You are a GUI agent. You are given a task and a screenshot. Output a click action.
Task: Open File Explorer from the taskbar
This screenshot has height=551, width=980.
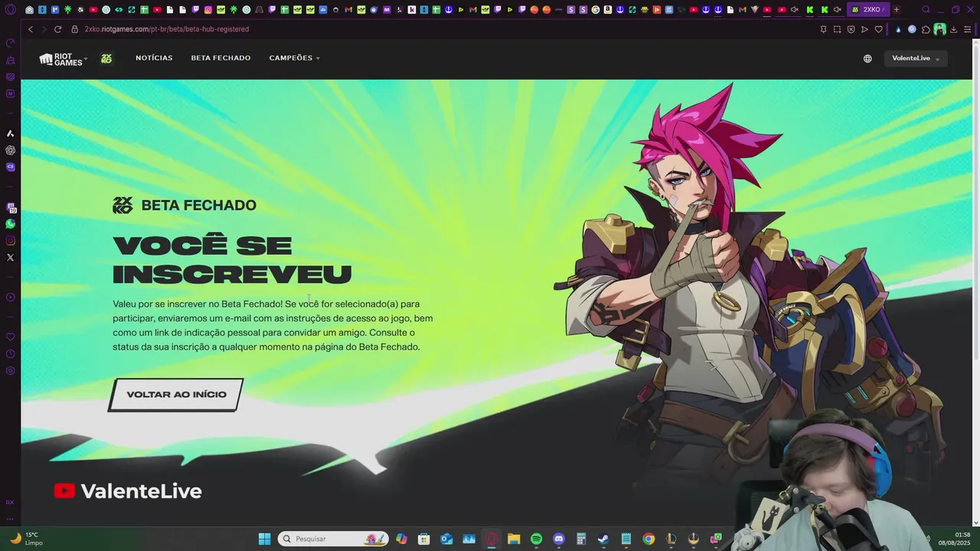click(514, 539)
